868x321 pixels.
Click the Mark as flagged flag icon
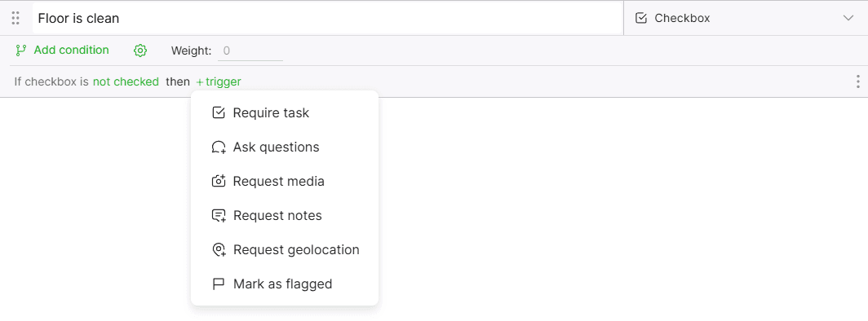coord(219,284)
